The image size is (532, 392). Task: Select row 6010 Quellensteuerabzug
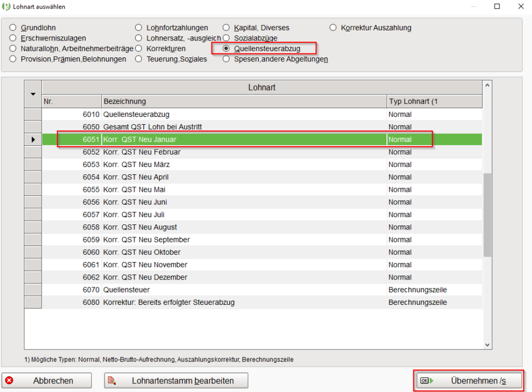tap(262, 114)
